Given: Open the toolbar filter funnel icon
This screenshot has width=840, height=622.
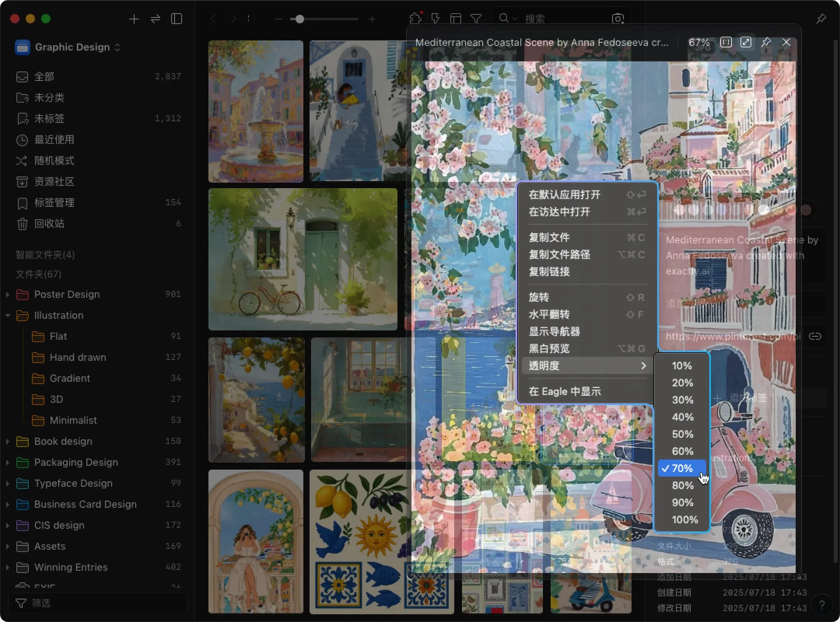Looking at the screenshot, I should [476, 18].
